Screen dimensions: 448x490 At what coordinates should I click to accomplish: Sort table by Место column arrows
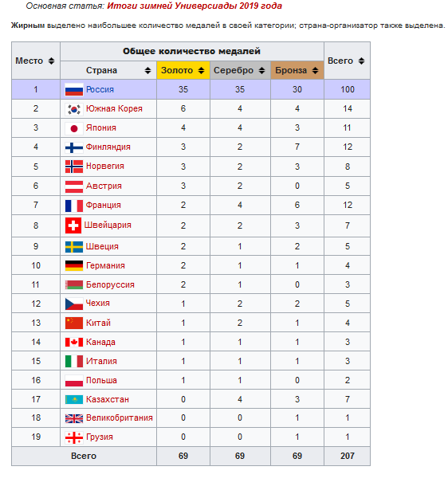pyautogui.click(x=51, y=61)
